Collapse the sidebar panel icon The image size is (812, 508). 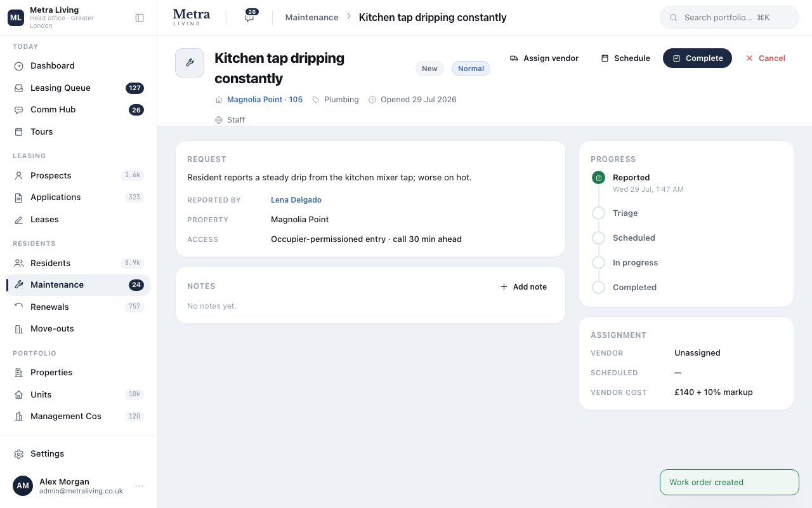tap(140, 18)
